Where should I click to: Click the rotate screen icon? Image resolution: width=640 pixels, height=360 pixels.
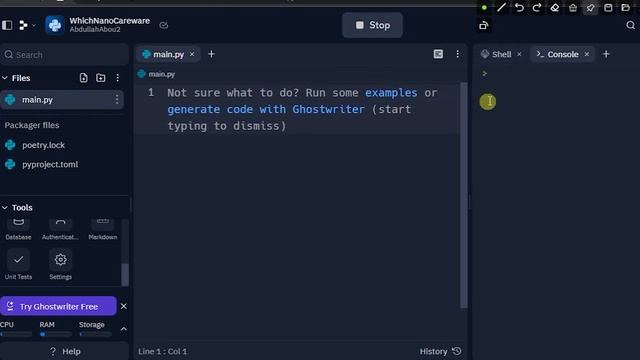click(484, 25)
